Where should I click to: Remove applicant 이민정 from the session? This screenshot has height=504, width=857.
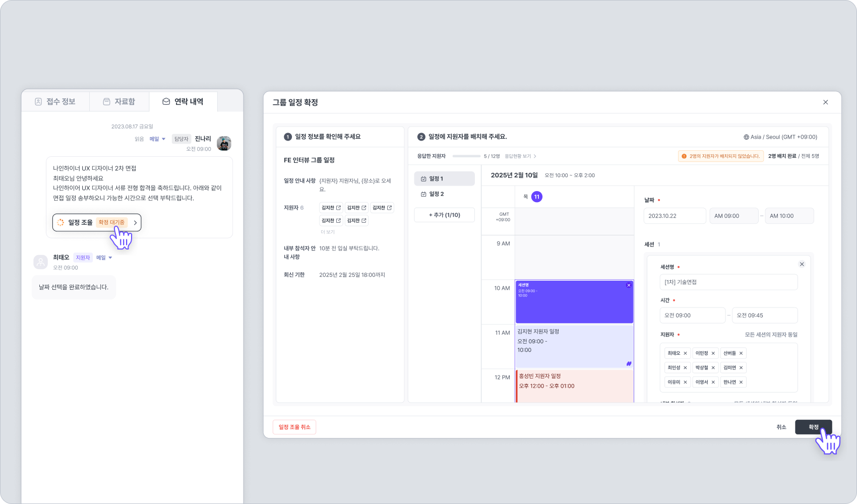pos(713,353)
